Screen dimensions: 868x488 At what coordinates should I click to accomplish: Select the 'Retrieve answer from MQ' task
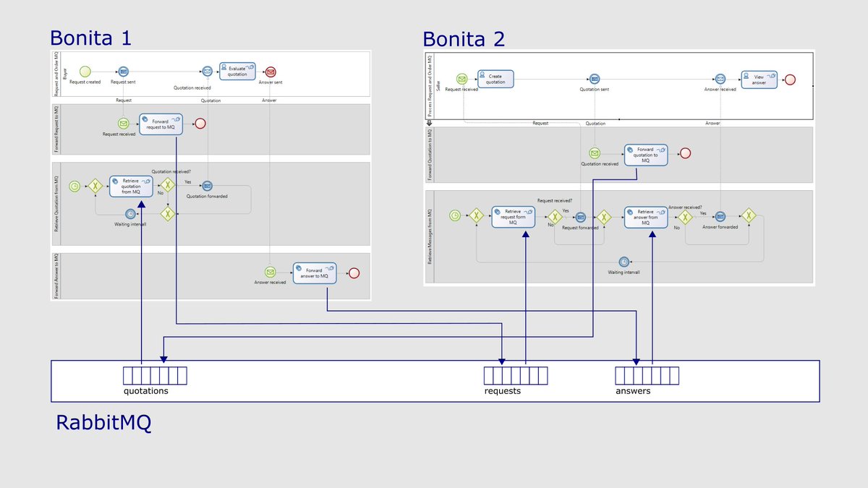646,216
